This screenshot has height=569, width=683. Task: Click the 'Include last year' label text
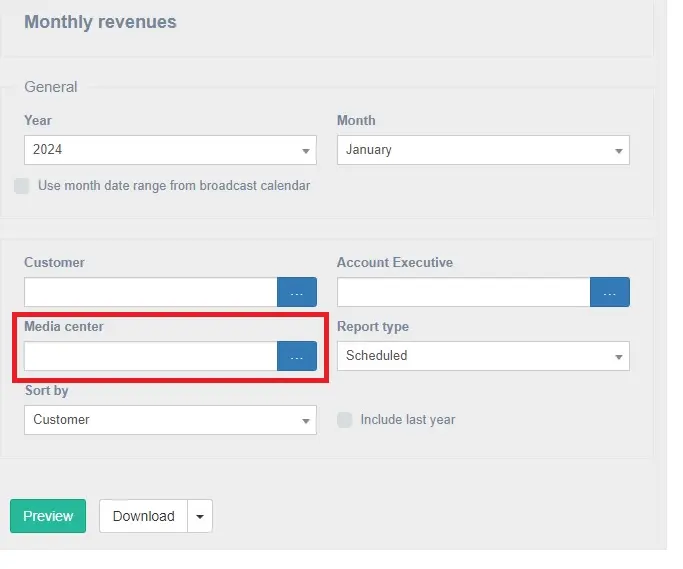pyautogui.click(x=407, y=420)
